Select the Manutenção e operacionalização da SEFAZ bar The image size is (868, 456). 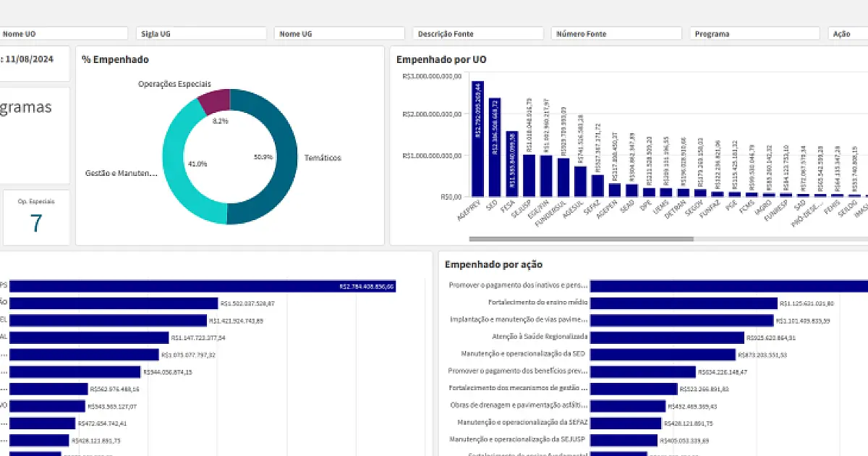point(626,423)
